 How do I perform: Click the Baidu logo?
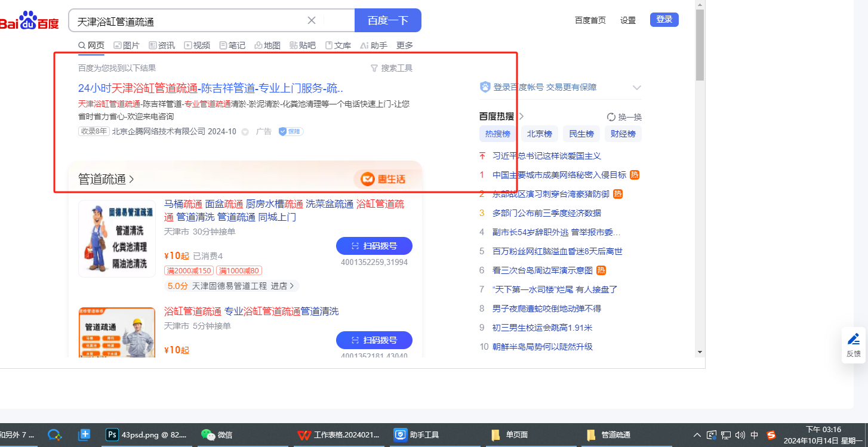pyautogui.click(x=30, y=21)
